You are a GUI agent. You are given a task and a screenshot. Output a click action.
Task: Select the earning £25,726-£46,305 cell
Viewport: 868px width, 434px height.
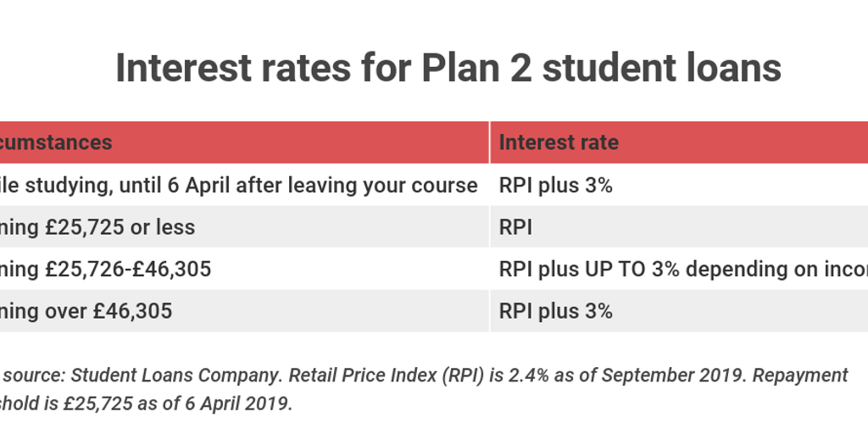(105, 270)
